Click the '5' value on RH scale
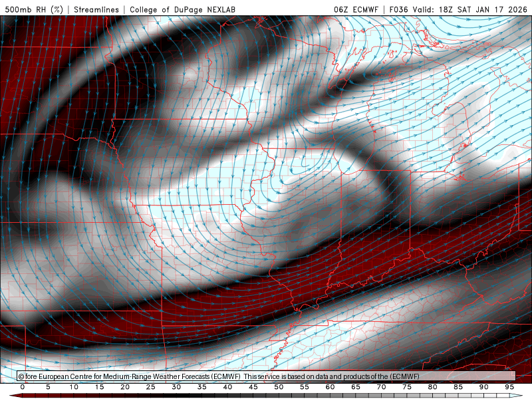This screenshot has height=399, width=532. [48, 387]
